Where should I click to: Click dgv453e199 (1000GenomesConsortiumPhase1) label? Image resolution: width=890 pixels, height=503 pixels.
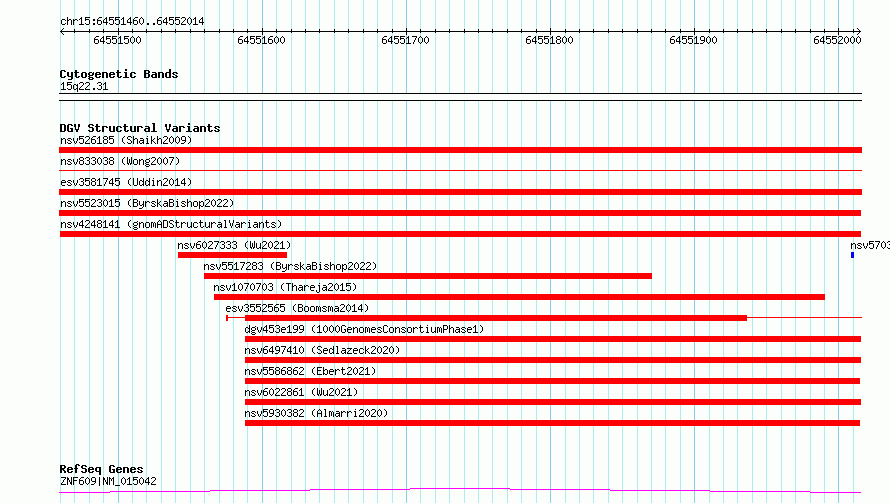364,329
